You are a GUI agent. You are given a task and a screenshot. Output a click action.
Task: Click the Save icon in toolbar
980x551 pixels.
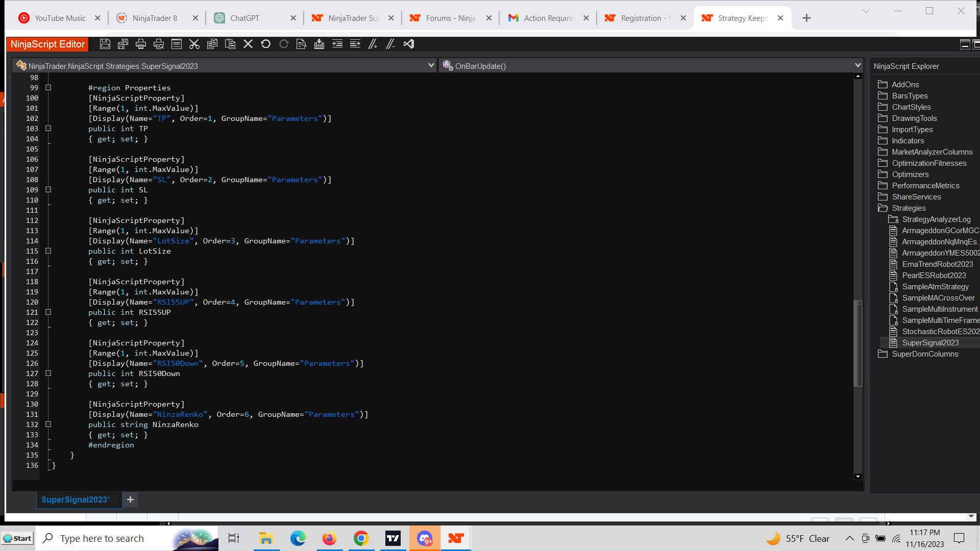105,44
